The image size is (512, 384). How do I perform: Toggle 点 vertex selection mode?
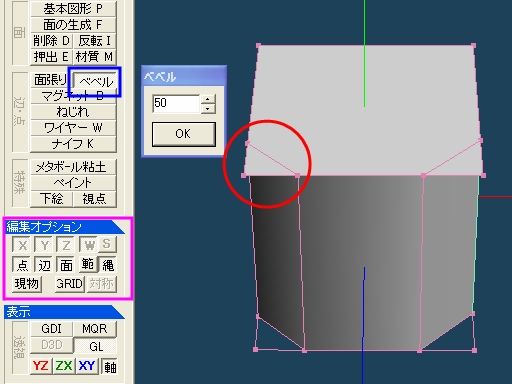point(22,265)
